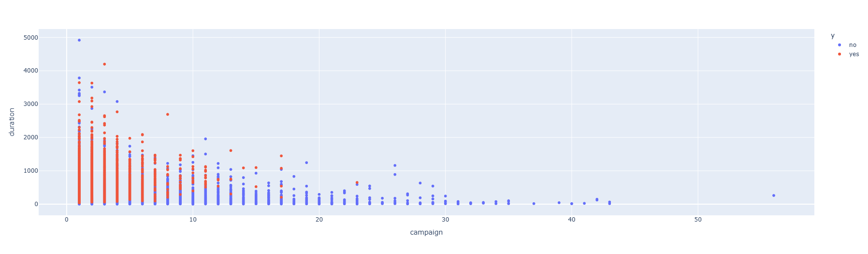Select the red point at campaign 23

[357, 182]
